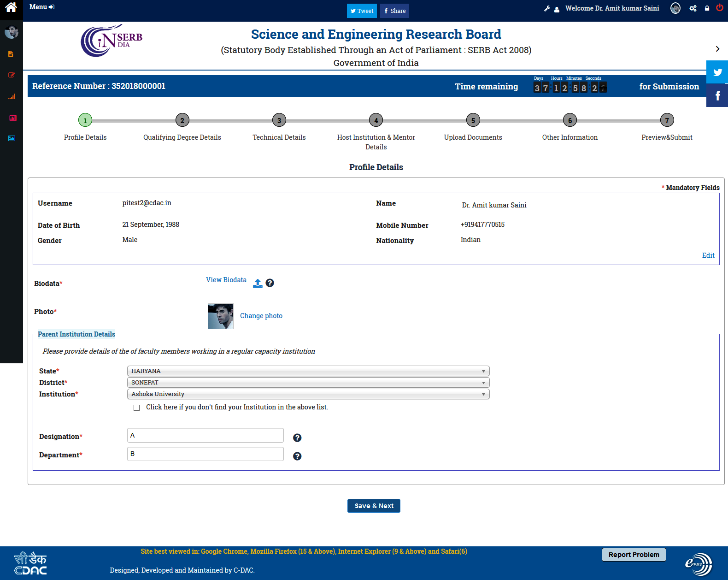728x580 pixels.
Task: Click the Change photo link
Action: pos(261,316)
